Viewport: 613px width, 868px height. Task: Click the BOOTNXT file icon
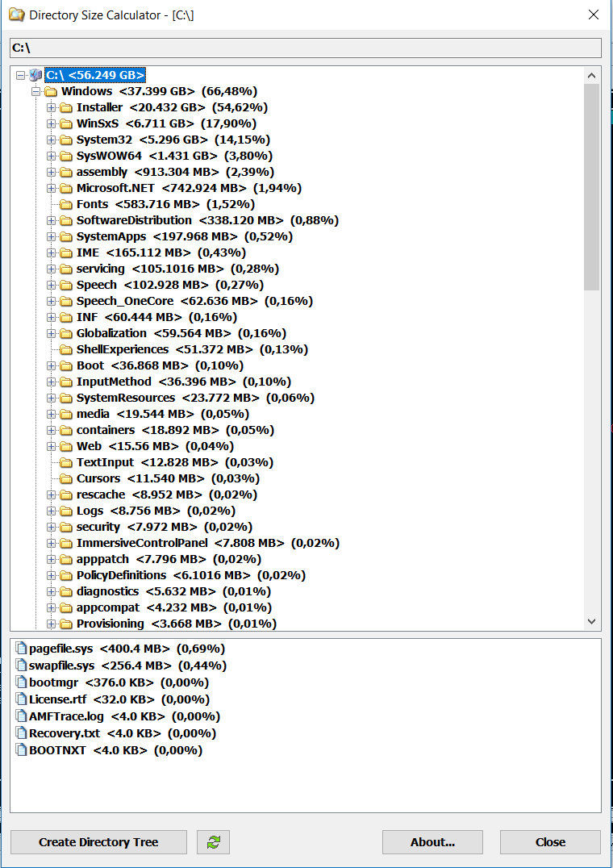point(21,750)
